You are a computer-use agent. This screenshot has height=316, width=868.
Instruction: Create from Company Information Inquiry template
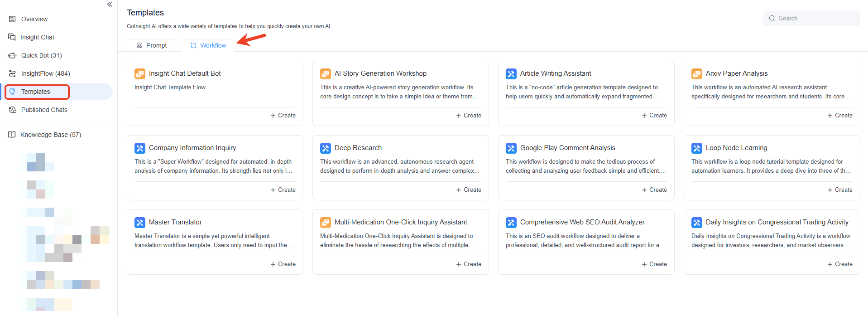(283, 190)
